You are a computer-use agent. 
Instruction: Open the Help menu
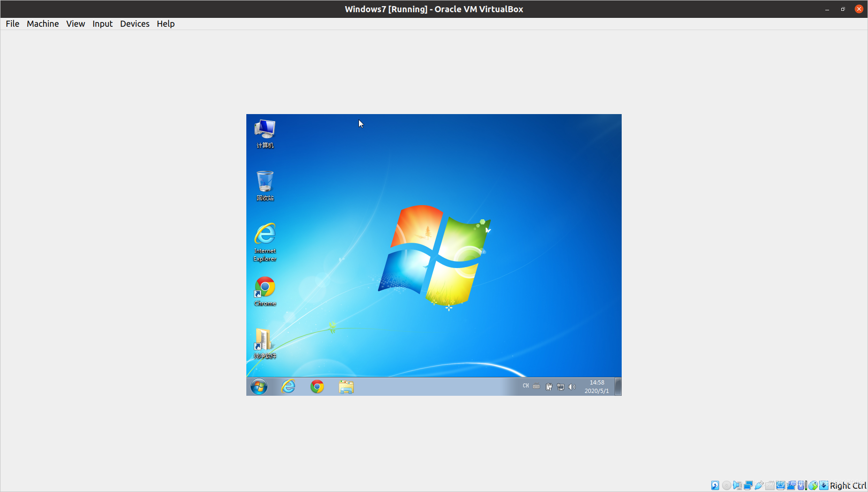(x=166, y=23)
